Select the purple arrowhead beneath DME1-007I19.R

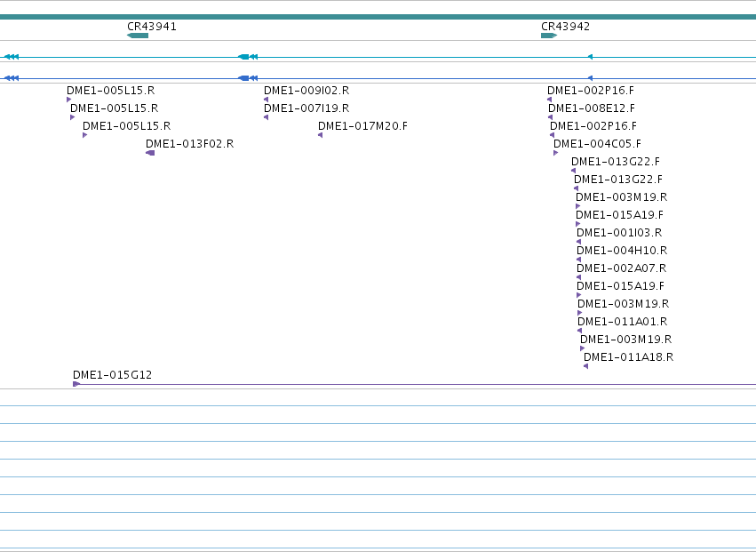click(267, 117)
